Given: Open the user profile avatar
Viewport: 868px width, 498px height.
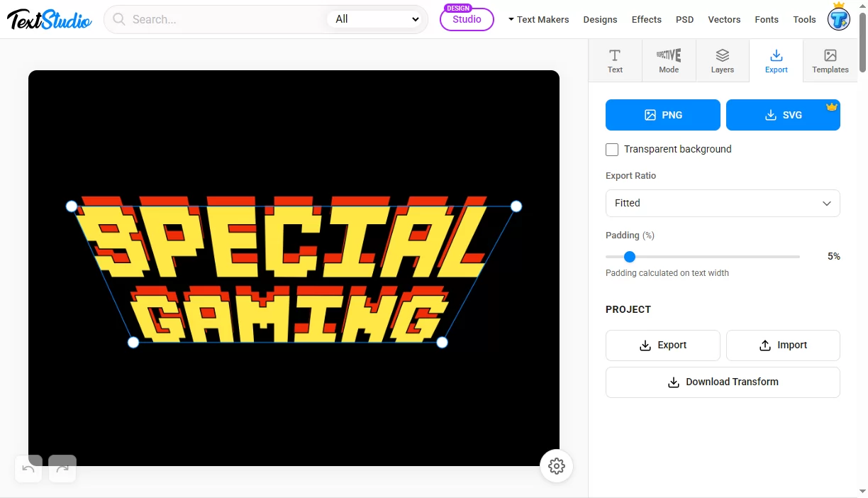Looking at the screenshot, I should click(x=839, y=18).
